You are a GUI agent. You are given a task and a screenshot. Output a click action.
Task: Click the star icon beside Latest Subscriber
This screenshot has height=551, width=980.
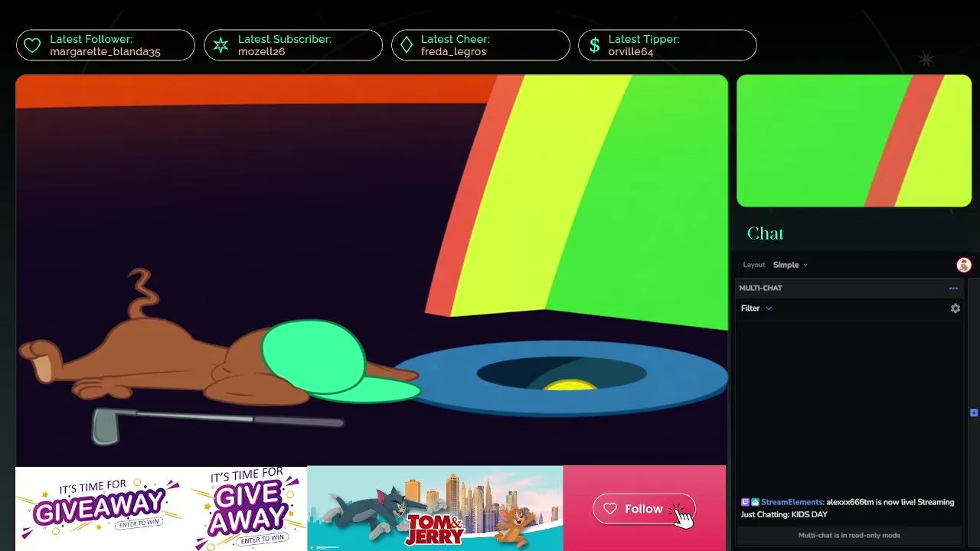[220, 46]
